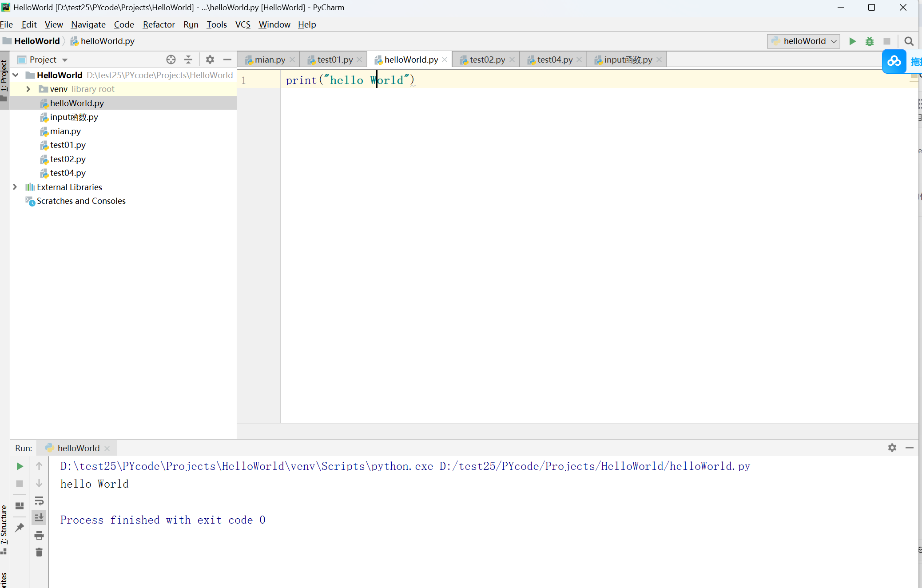Toggle pin tab in Run panel
The height and width of the screenshot is (588, 922).
point(20,527)
